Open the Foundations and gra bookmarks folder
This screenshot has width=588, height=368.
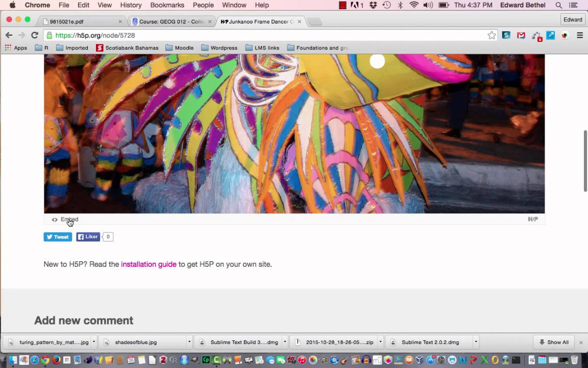pyautogui.click(x=317, y=48)
